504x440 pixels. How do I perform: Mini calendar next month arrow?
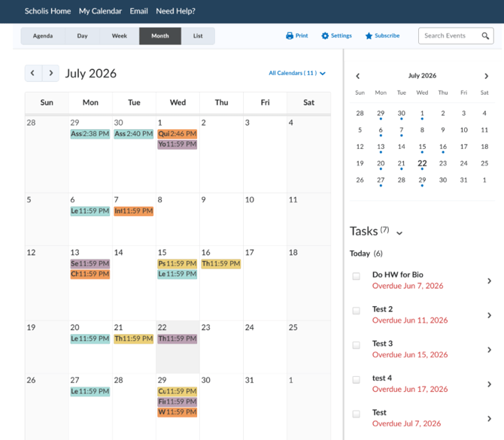pos(486,76)
